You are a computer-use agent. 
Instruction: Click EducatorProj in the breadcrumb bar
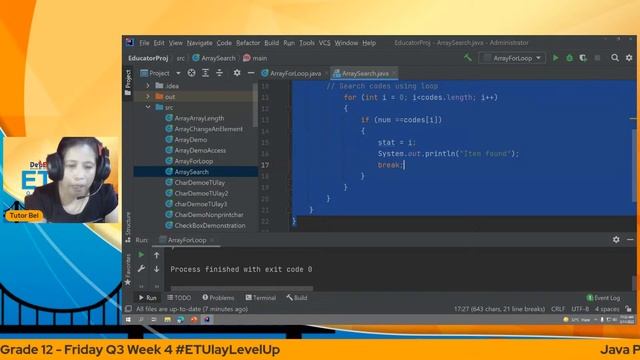(148, 58)
